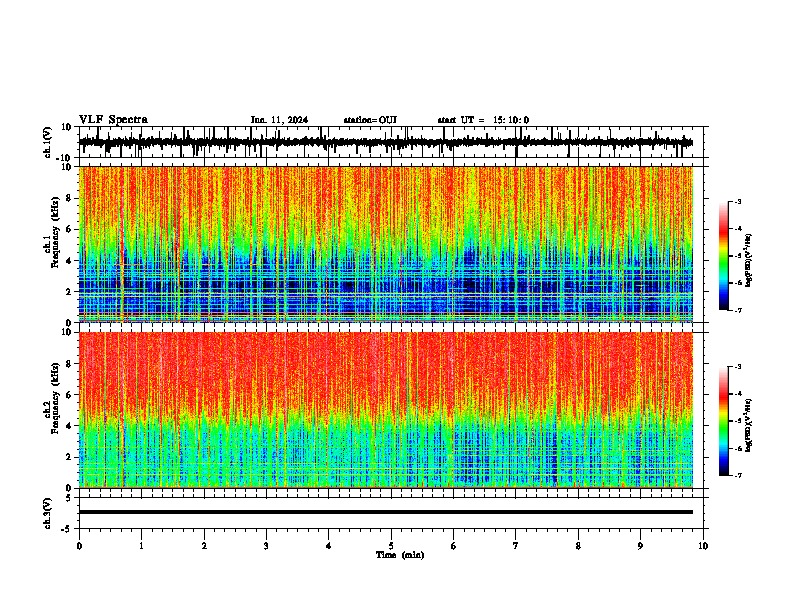792x612 pixels.
Task: Click the ch.3 flat black voltage trace
Action: click(x=386, y=512)
